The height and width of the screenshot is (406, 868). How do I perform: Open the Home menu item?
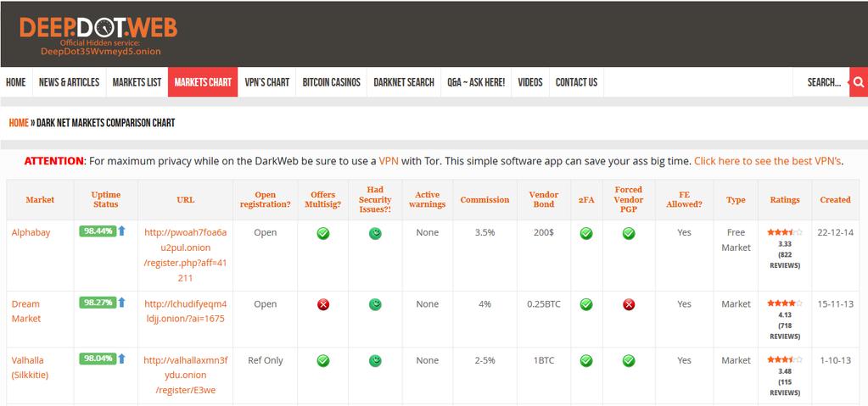pyautogui.click(x=16, y=82)
